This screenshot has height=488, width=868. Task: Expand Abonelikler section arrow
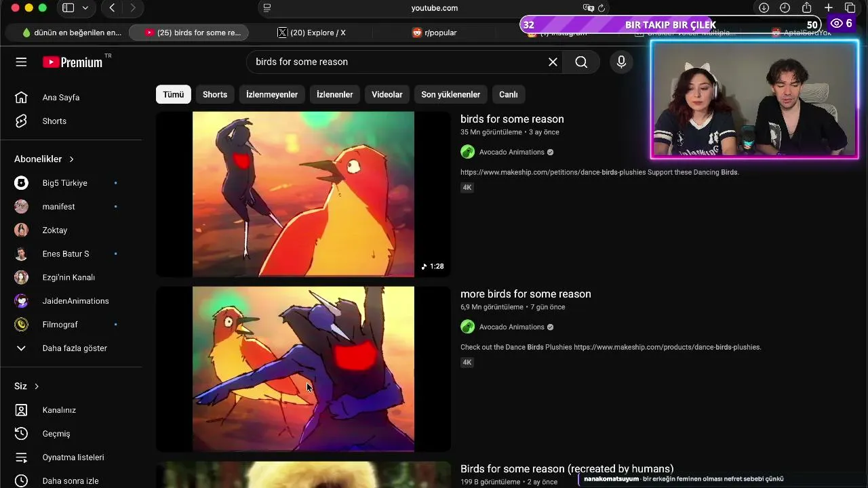(71, 159)
